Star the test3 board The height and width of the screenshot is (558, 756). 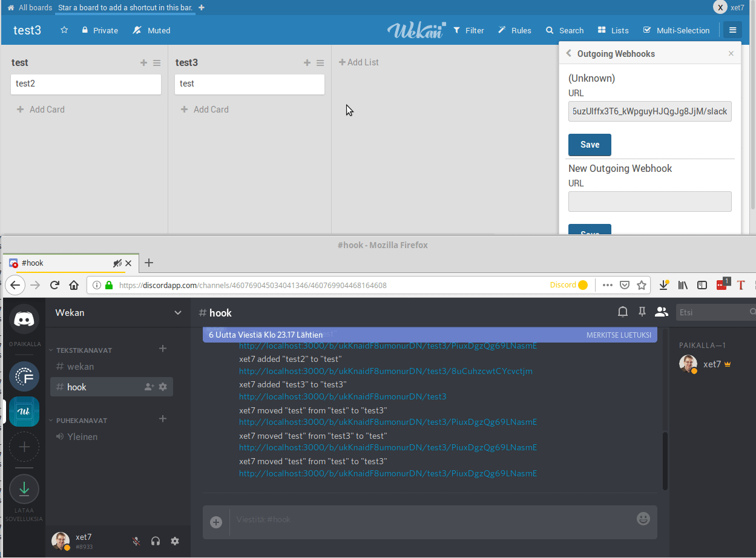(x=64, y=30)
